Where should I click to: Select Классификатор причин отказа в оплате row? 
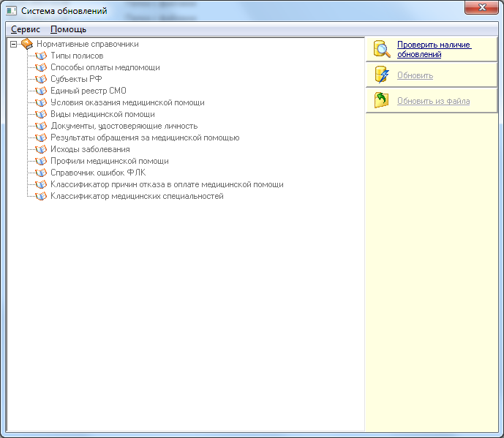(x=167, y=184)
